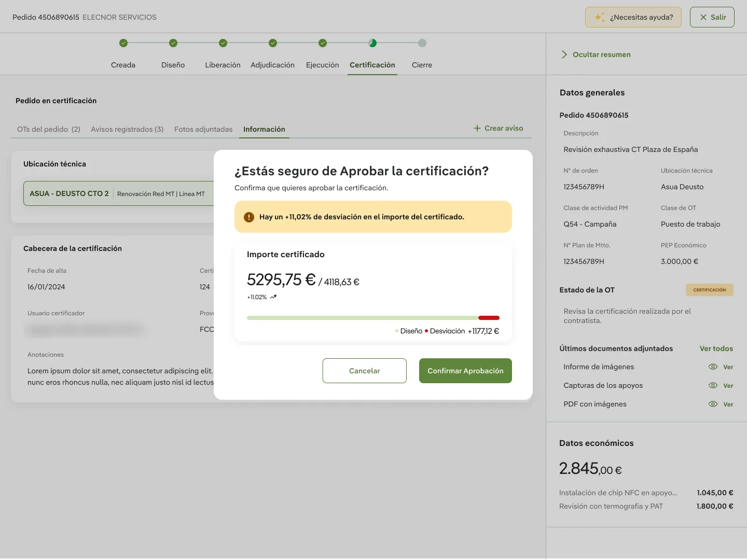Click the 5295,75 € certified amount
The image size is (747, 560).
coord(281,279)
